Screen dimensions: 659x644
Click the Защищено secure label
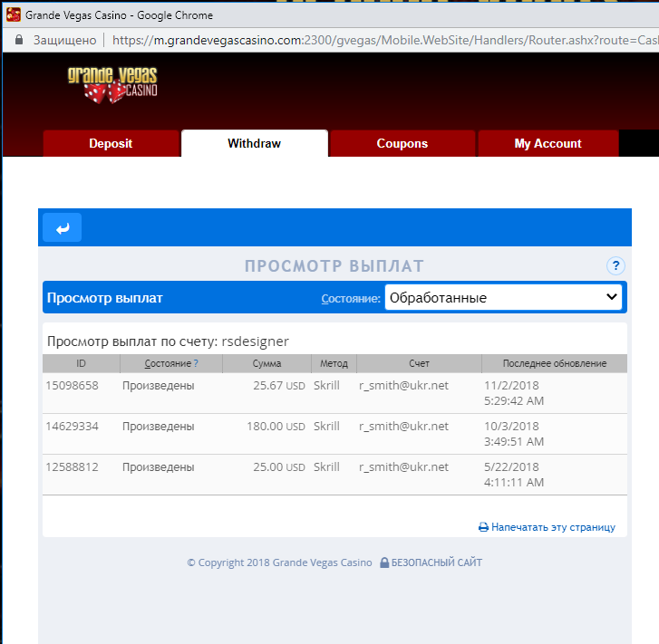(x=64, y=41)
